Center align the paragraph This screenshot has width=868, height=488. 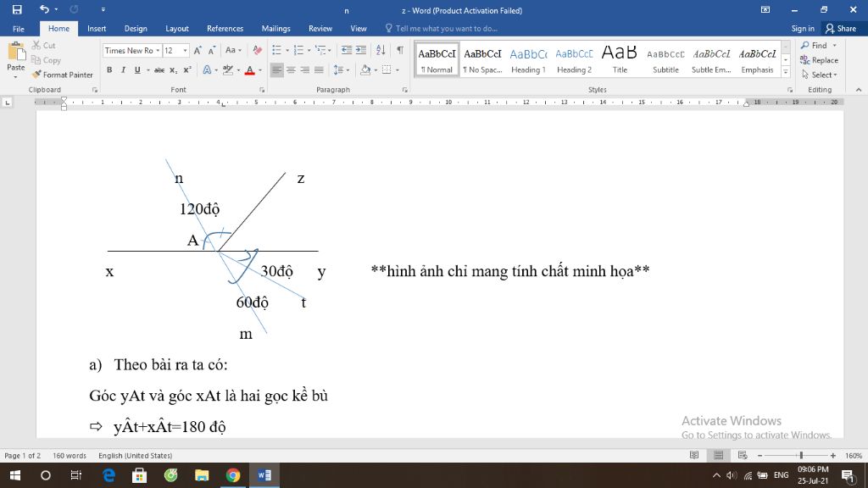pyautogui.click(x=291, y=70)
